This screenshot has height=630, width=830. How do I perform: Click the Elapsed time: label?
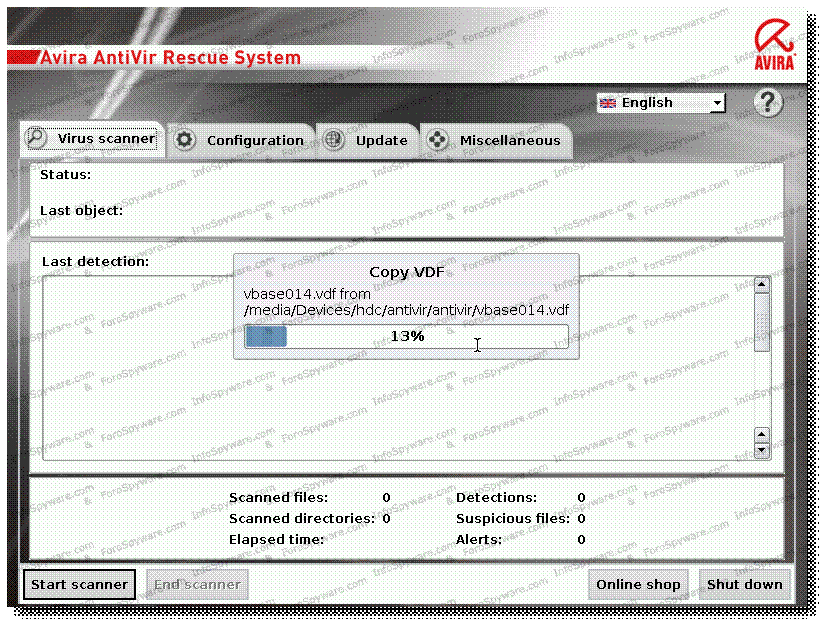276,539
